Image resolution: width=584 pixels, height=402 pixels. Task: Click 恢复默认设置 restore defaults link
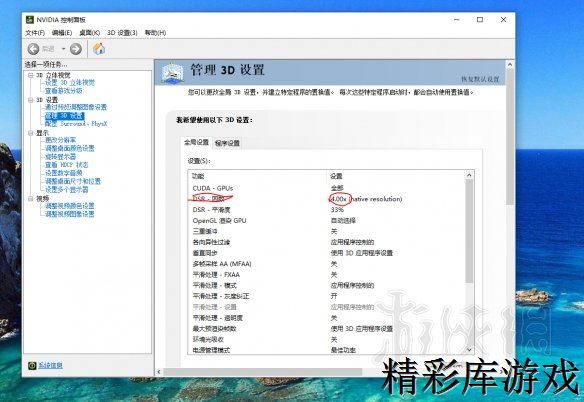pos(480,79)
